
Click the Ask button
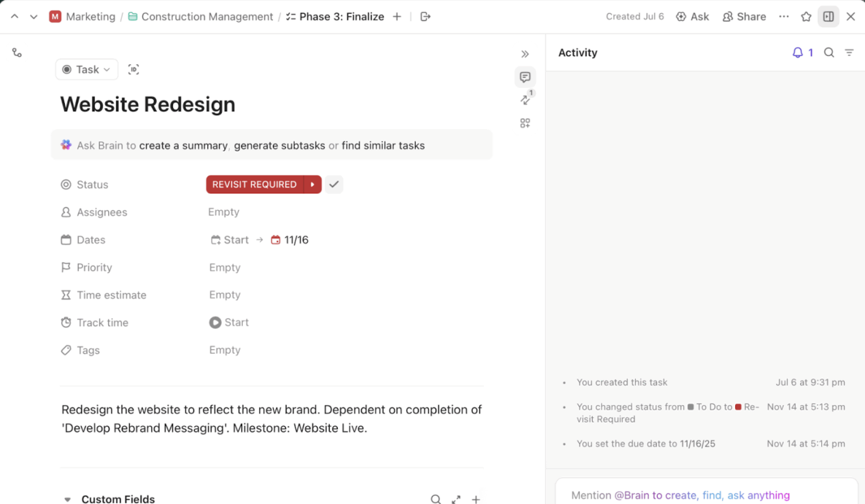(692, 17)
